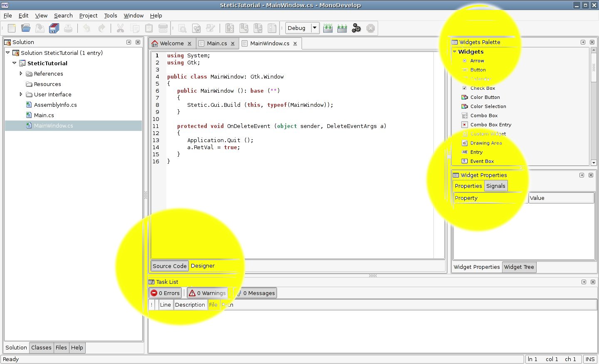
Task: Click the Open file folder icon
Action: pos(26,28)
